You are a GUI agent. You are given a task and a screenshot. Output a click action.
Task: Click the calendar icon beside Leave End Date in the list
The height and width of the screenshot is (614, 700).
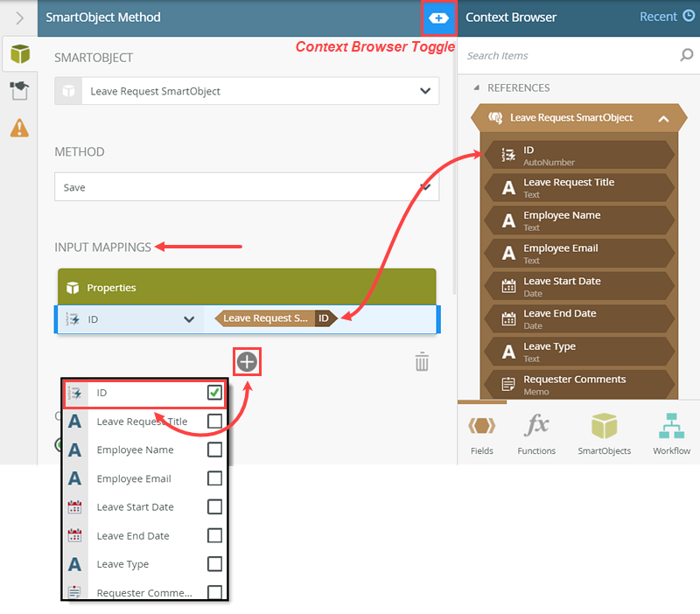[74, 535]
